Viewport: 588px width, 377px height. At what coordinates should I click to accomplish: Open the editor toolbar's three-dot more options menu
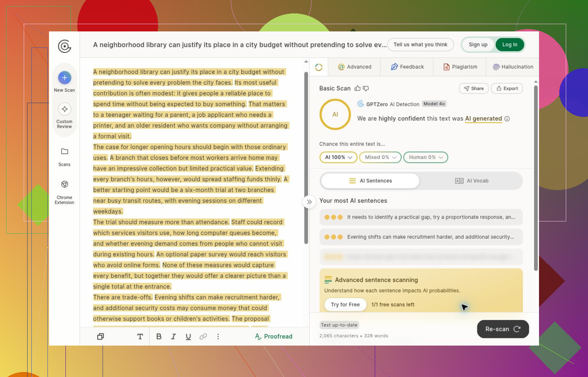(218, 336)
